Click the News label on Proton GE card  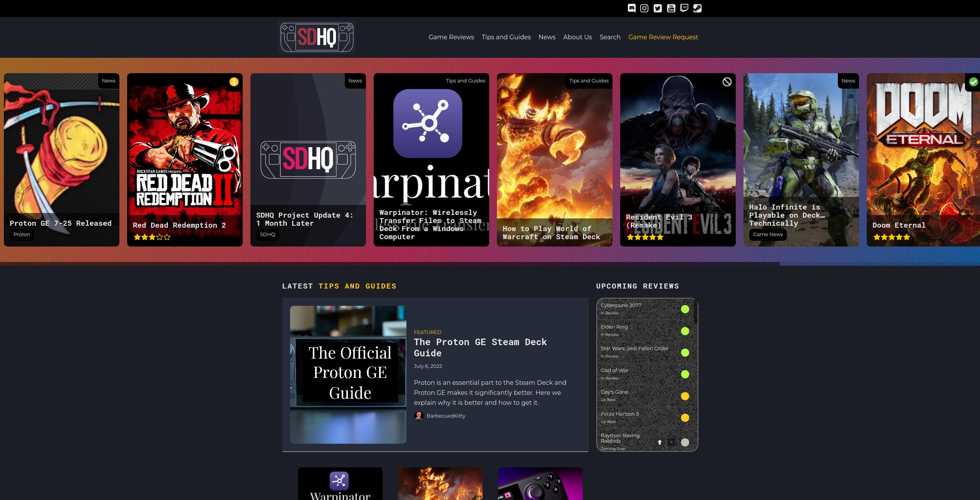tap(109, 81)
